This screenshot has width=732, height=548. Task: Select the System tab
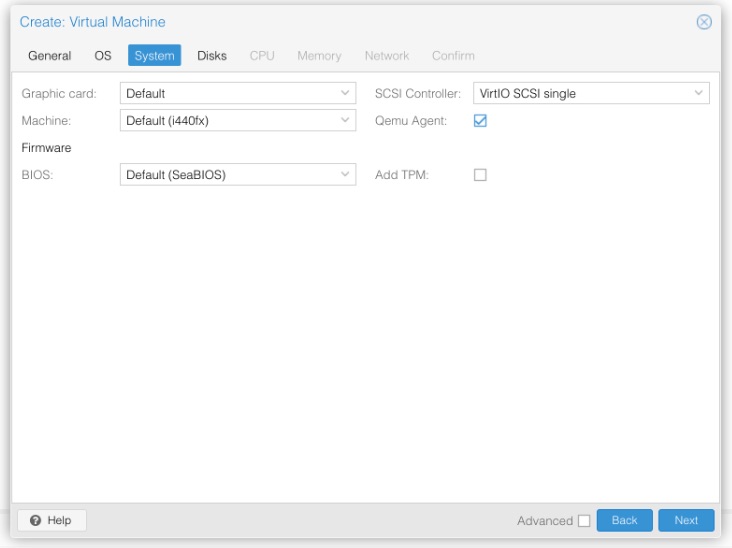pyautogui.click(x=155, y=56)
